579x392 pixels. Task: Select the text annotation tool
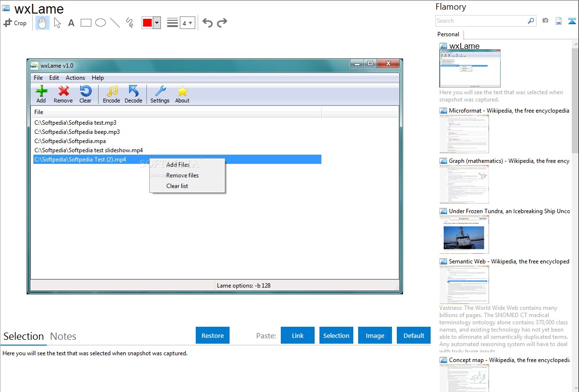coord(71,23)
